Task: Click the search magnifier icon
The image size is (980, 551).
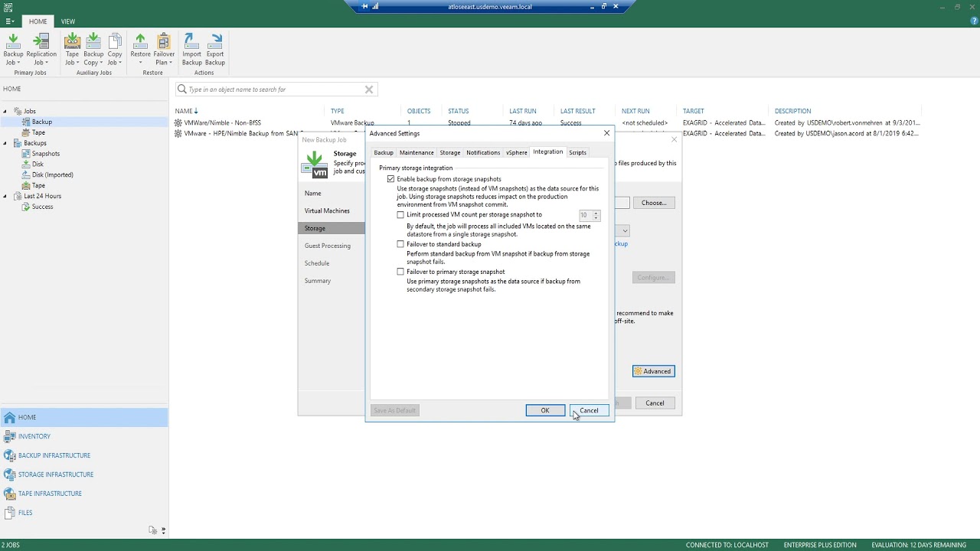Action: point(182,90)
